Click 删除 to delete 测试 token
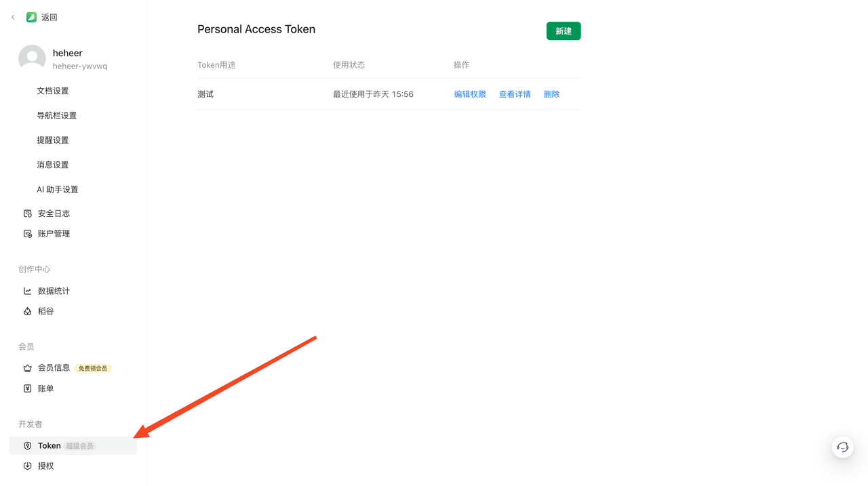This screenshot has height=486, width=868. 551,95
